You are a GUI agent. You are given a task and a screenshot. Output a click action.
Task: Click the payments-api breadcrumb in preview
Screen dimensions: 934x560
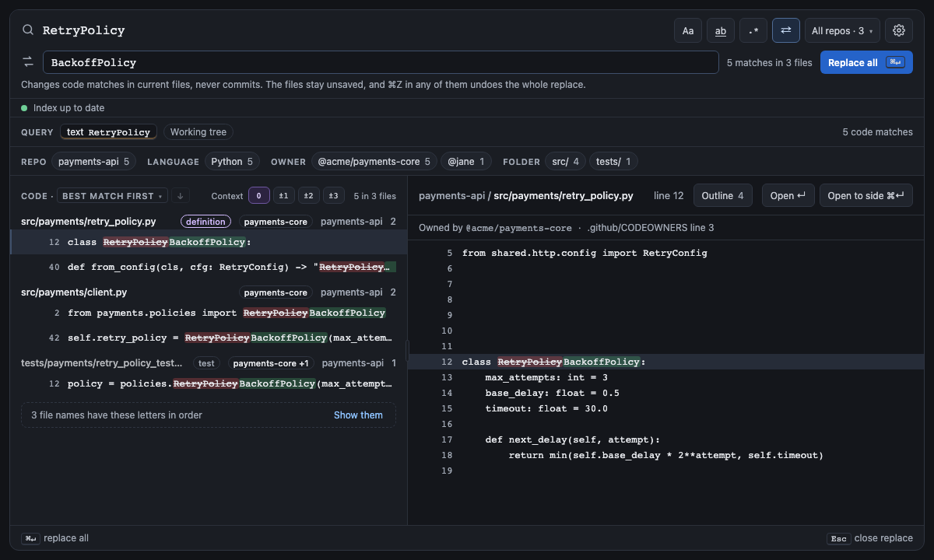[451, 196]
